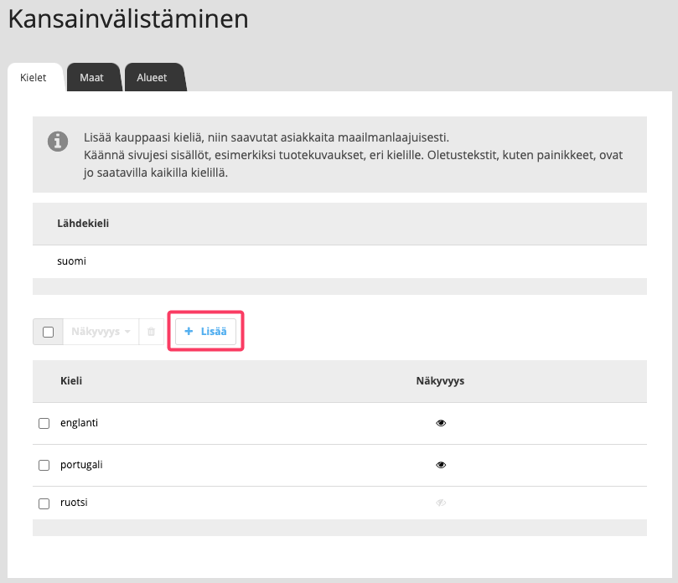
Task: Click the englanti language name
Action: [79, 423]
